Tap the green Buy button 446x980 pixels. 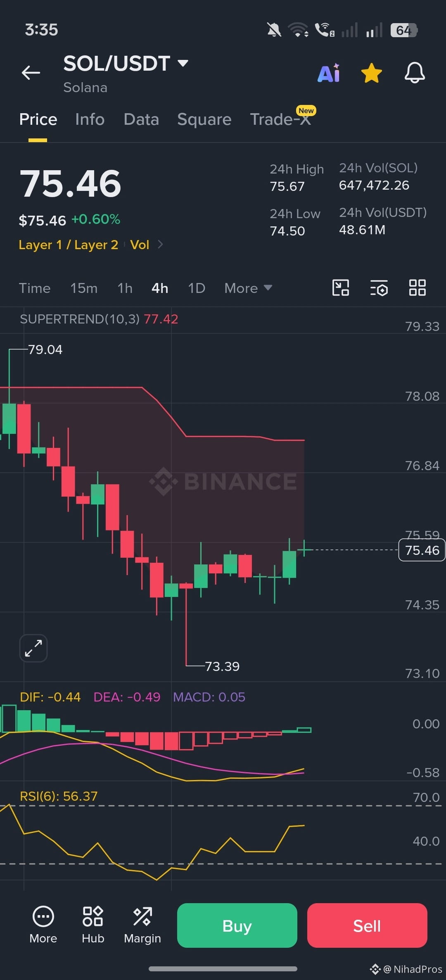(x=237, y=925)
